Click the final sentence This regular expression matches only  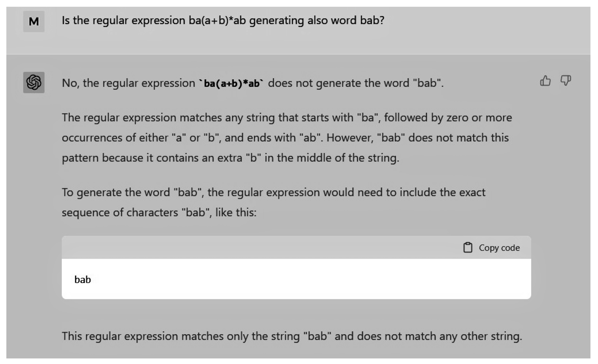292,336
